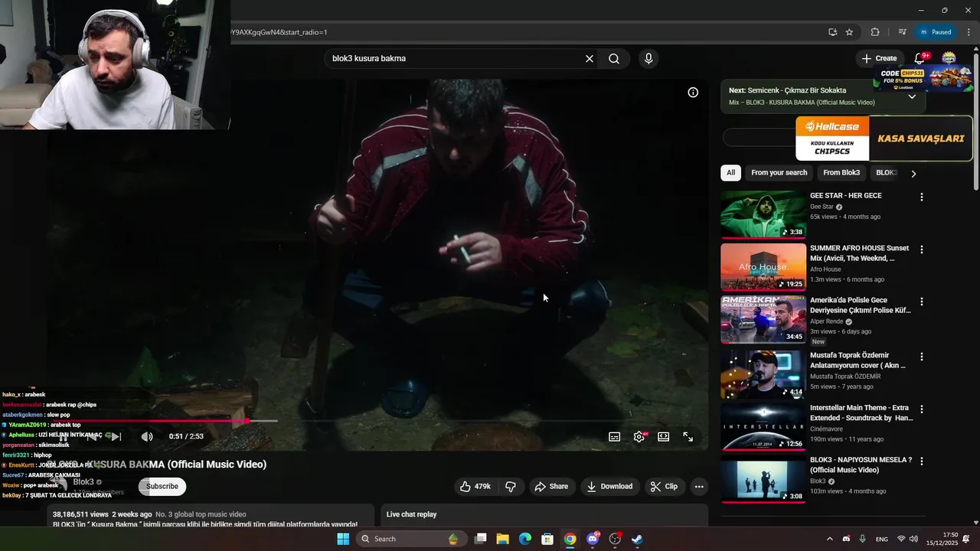Bookmark this page with the star
Screen dimensions: 980x551
click(849, 32)
